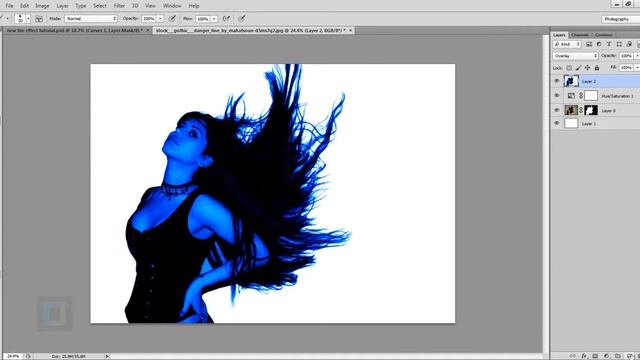Open the Select menu
This screenshot has height=360, width=640.
point(100,6)
